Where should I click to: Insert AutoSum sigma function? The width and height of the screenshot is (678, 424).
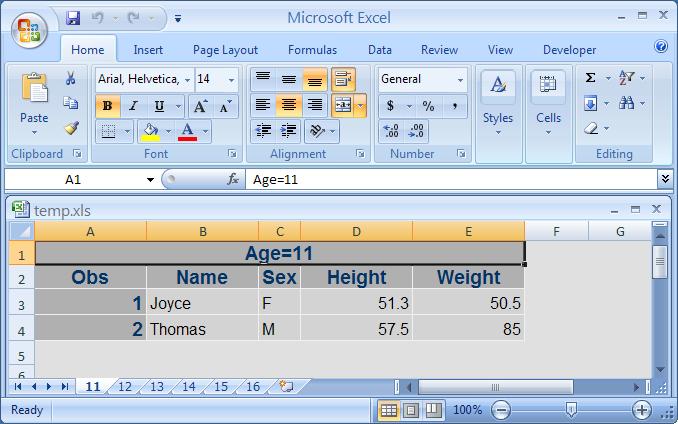[x=591, y=78]
